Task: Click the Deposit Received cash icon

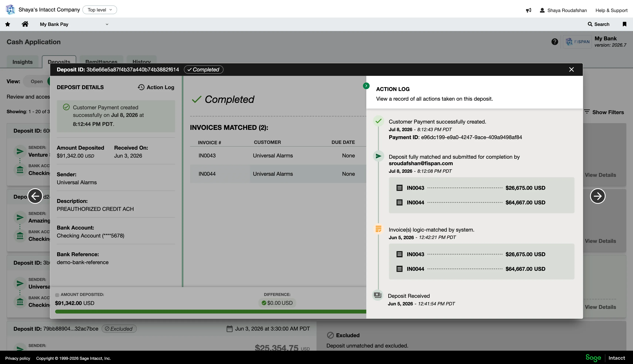Action: 377,296
